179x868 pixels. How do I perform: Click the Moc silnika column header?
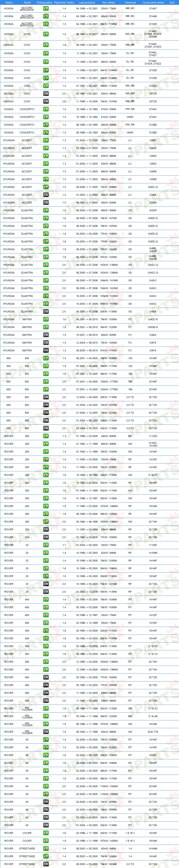(108, 2)
